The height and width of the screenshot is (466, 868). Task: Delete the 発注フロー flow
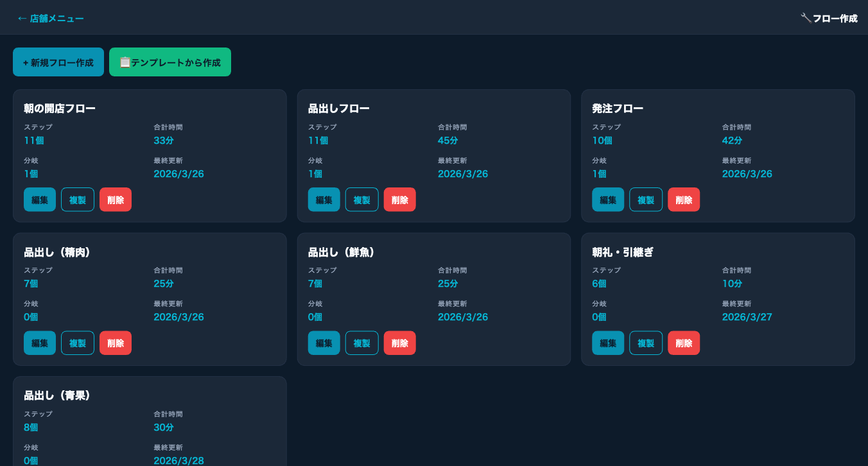(x=684, y=200)
